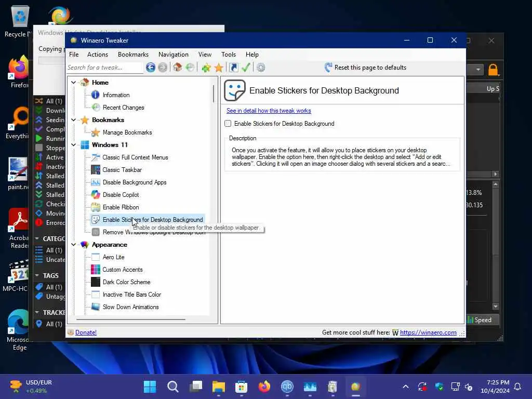Viewport: 532px width, 399px height.
Task: Open the USD/EUR taskbar widget
Action: (31, 387)
